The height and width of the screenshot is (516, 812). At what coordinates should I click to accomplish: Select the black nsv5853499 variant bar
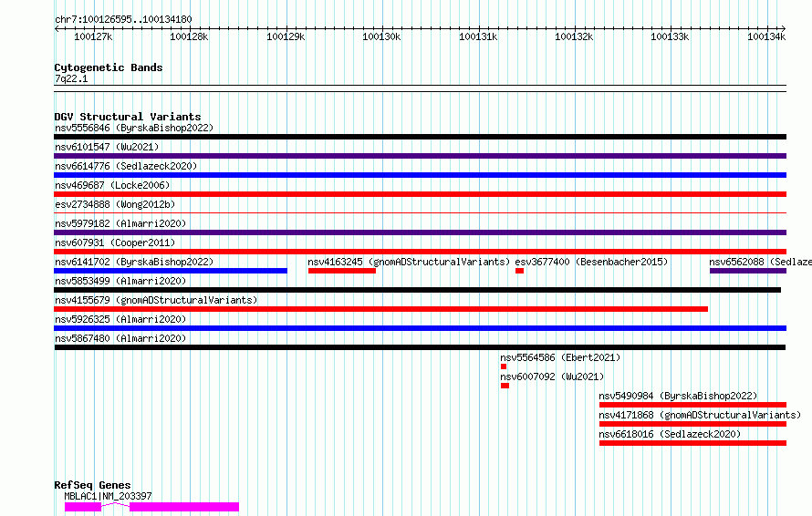(417, 290)
